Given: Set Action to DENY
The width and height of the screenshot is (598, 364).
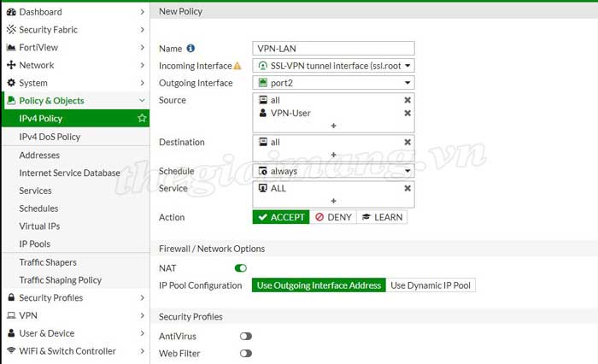Looking at the screenshot, I should tap(333, 217).
